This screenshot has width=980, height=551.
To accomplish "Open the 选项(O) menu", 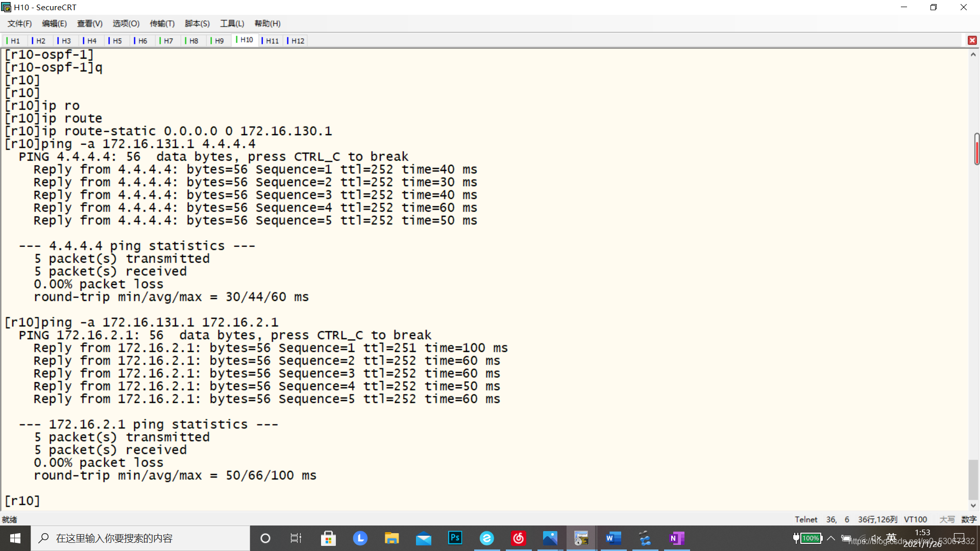I will pyautogui.click(x=126, y=23).
